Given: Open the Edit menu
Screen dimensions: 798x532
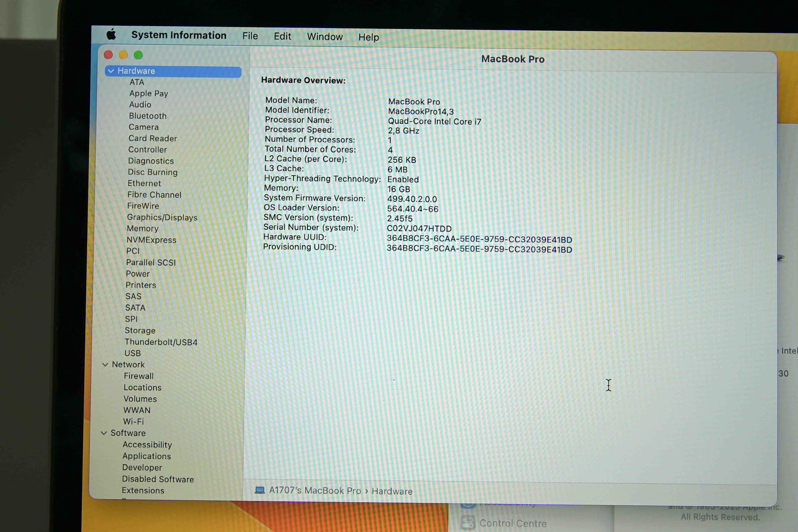Looking at the screenshot, I should (x=282, y=36).
